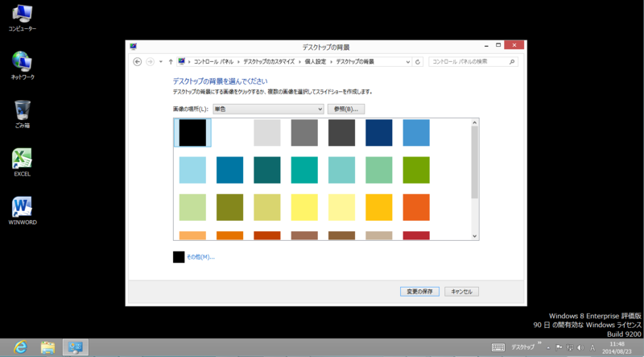Click the black swatch next to その他
Viewport: 644px width, 357px height.
(x=179, y=257)
